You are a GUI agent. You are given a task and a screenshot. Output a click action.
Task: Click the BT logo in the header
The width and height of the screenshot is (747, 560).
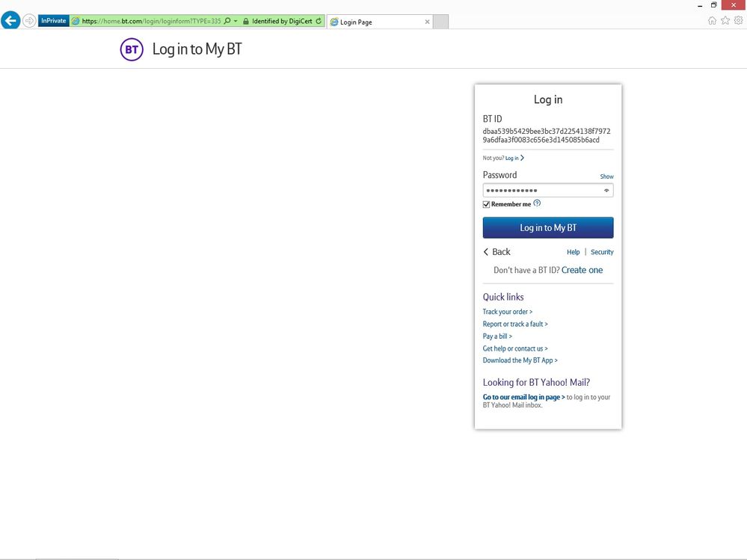coord(132,50)
